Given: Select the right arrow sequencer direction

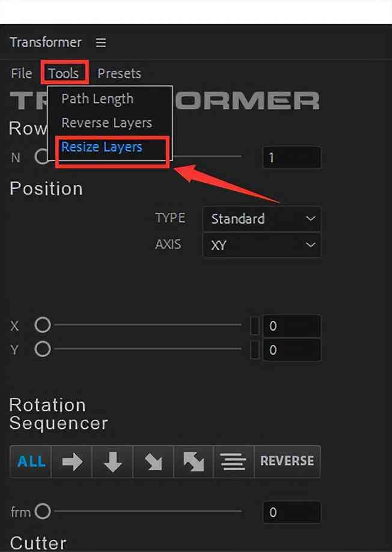Looking at the screenshot, I should (x=72, y=461).
